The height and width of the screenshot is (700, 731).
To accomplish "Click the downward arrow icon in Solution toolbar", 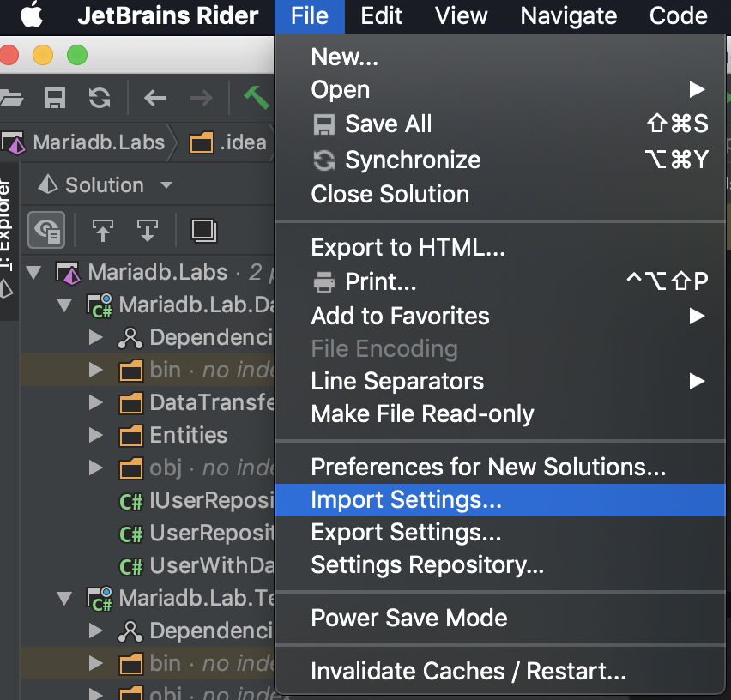I will pyautogui.click(x=148, y=230).
